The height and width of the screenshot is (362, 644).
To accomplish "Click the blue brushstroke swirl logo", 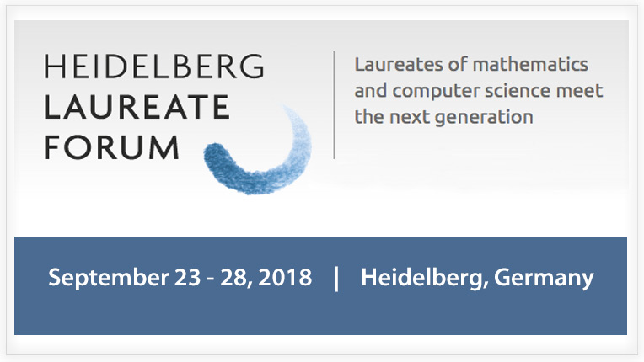I will [258, 149].
